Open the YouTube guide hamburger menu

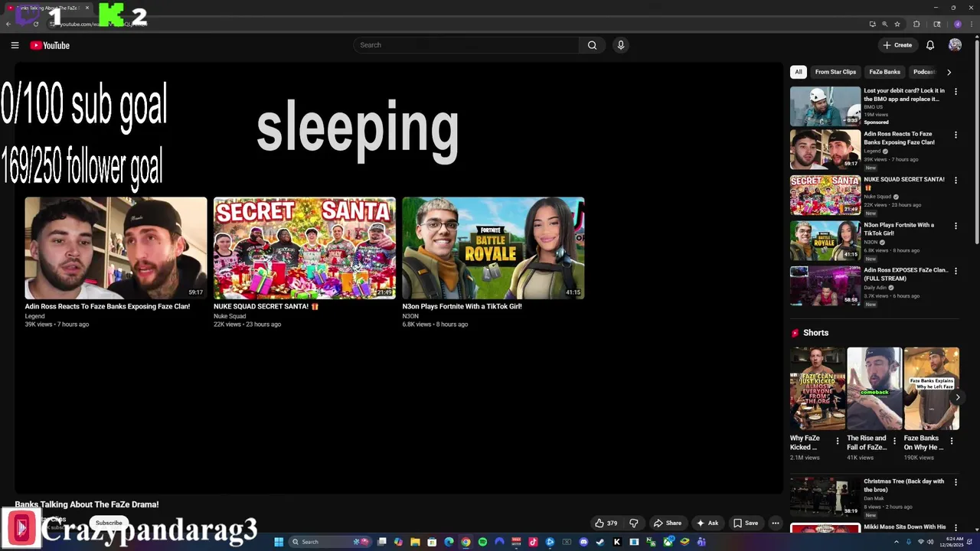point(15,45)
